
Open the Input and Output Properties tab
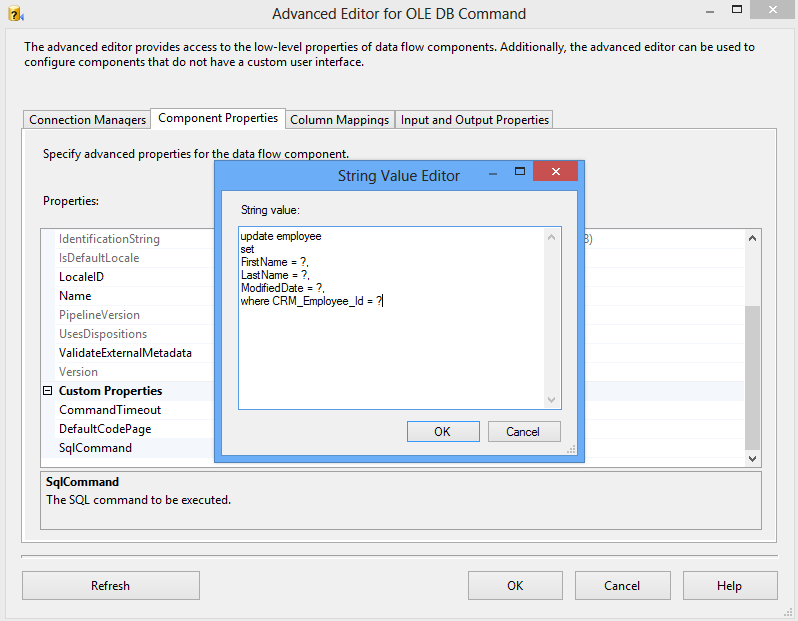[474, 120]
